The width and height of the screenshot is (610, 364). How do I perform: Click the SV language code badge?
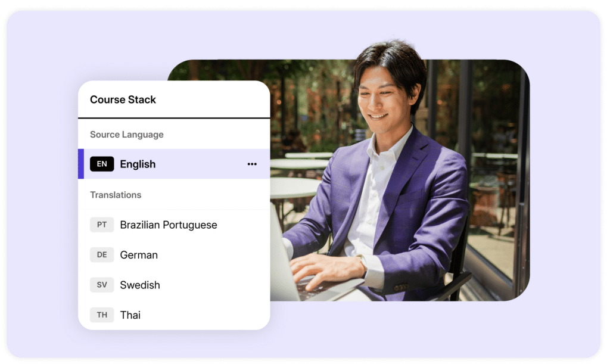(102, 285)
